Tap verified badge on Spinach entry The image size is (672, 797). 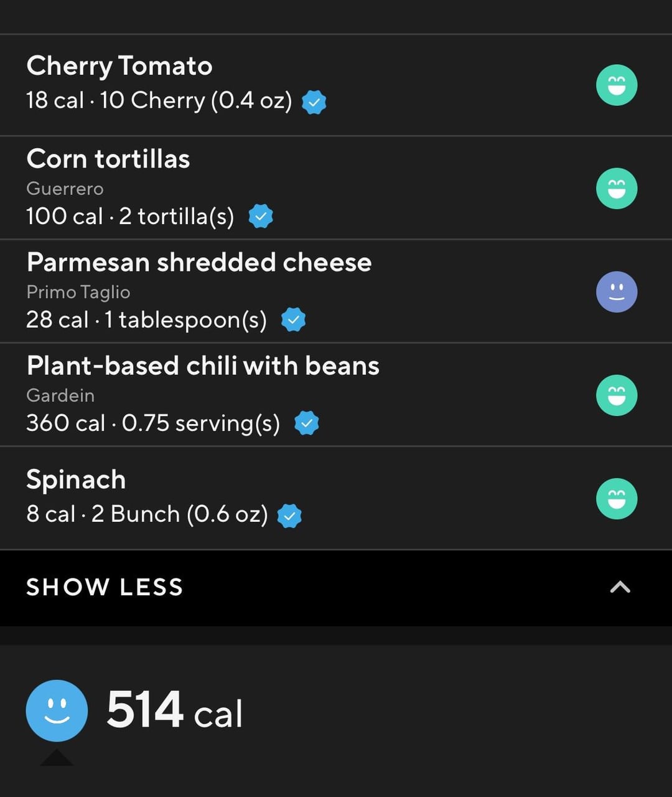(289, 516)
